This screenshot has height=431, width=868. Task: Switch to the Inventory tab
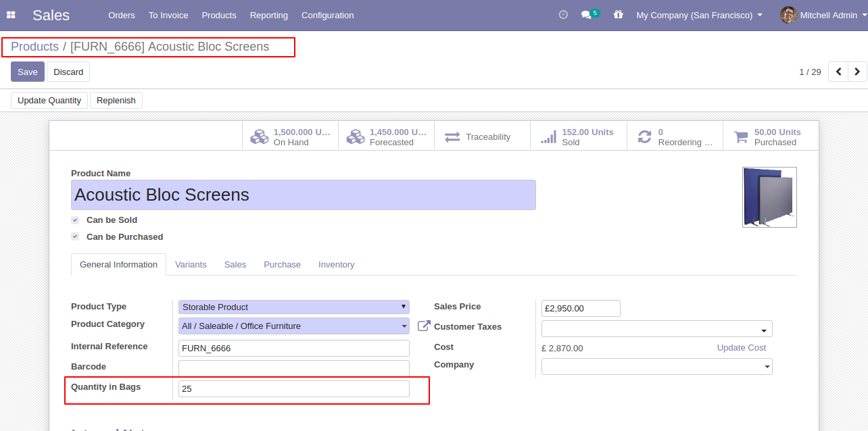(x=337, y=265)
